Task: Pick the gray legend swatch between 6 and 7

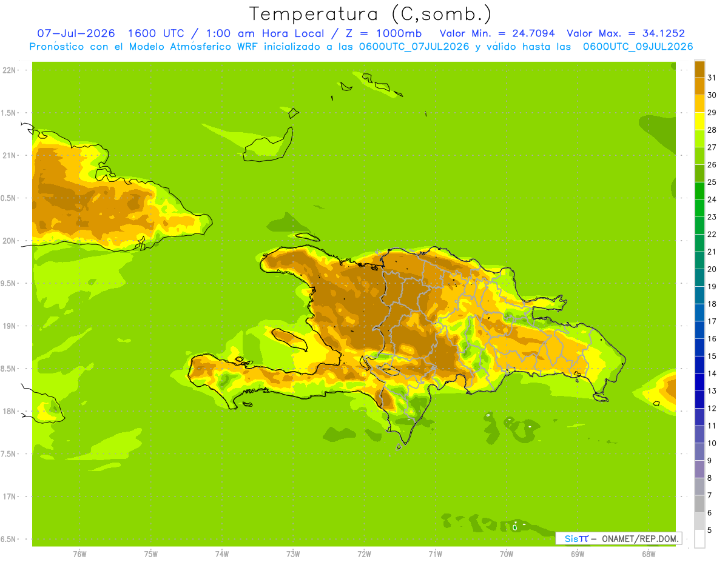Action: [x=699, y=504]
